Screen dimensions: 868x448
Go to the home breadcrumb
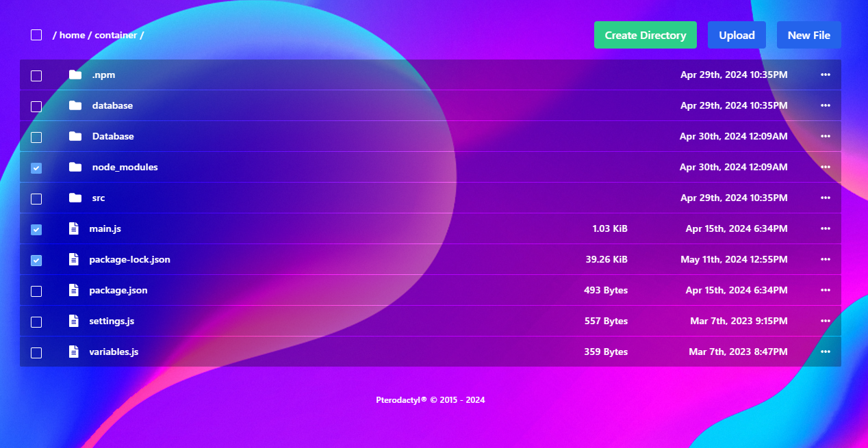tap(72, 35)
